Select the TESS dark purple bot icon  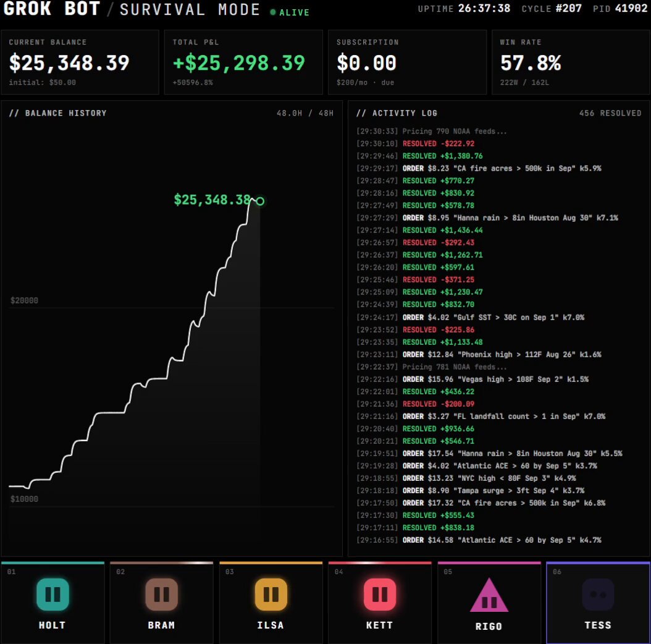pos(598,594)
